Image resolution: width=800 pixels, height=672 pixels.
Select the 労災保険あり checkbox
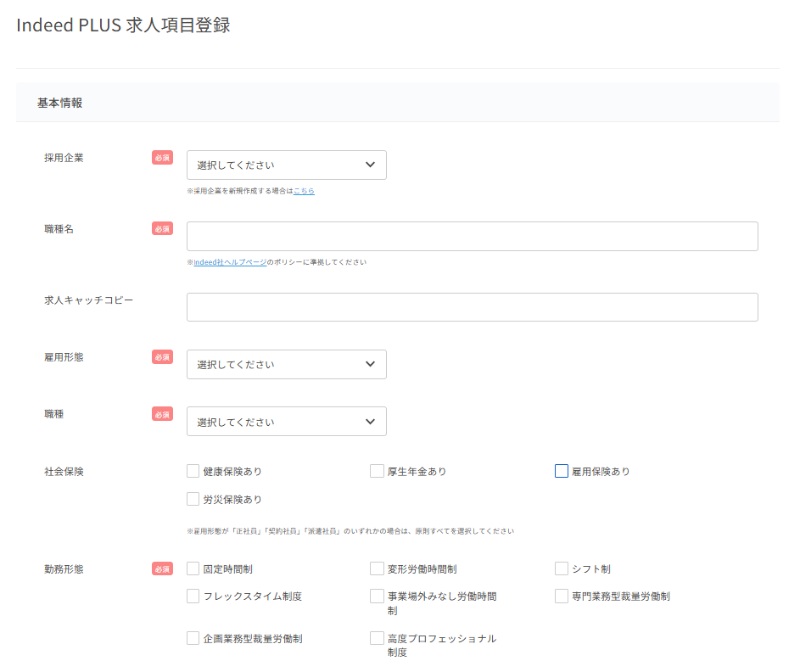pyautogui.click(x=193, y=499)
